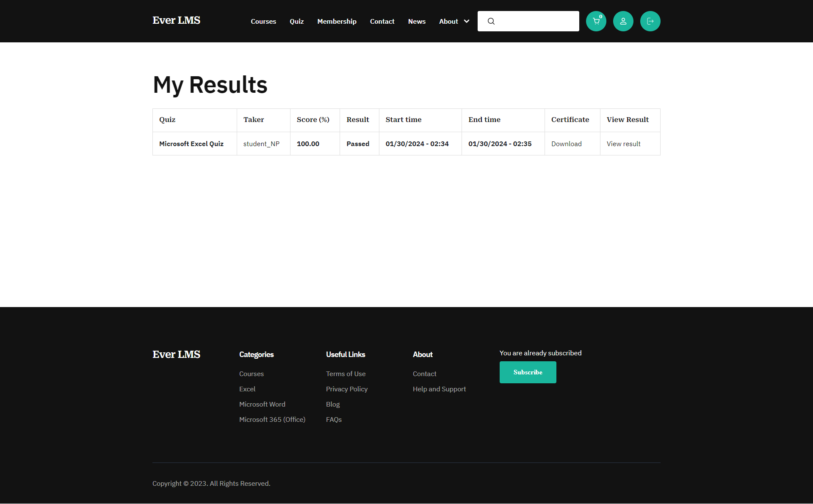
Task: Click the Ever LMS header logo
Action: pyautogui.click(x=176, y=20)
